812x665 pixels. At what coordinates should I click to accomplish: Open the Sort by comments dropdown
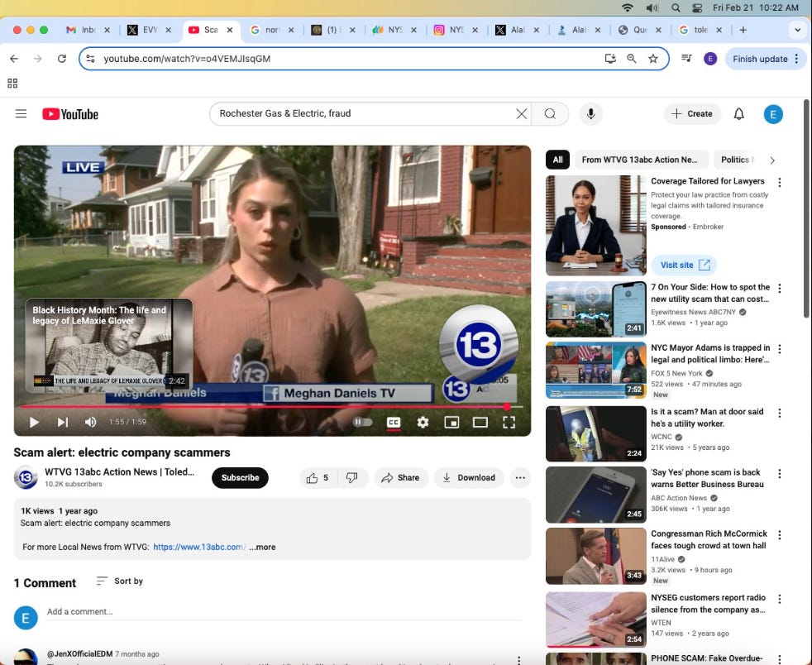120,581
